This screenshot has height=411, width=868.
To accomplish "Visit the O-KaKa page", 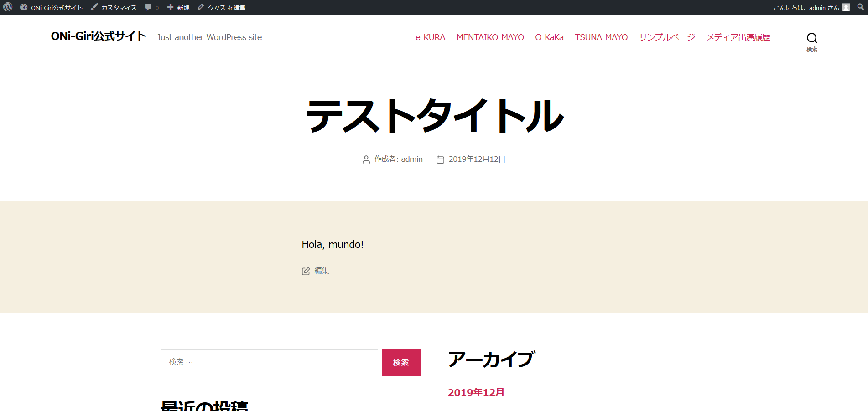I will click(x=549, y=37).
